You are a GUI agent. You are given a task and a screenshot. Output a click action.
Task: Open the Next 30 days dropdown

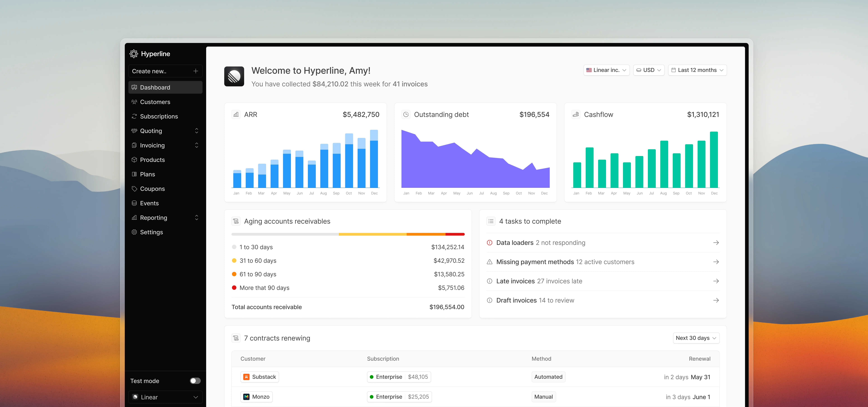point(696,338)
